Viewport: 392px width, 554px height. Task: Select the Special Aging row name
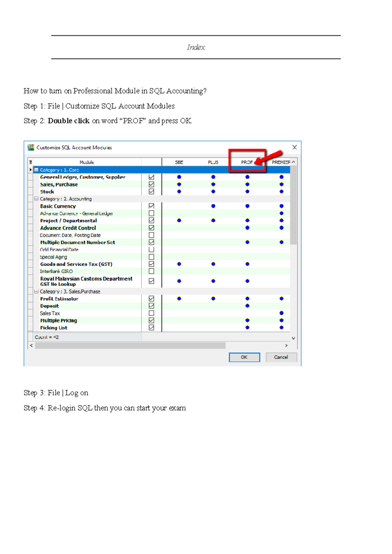pyautogui.click(x=53, y=257)
